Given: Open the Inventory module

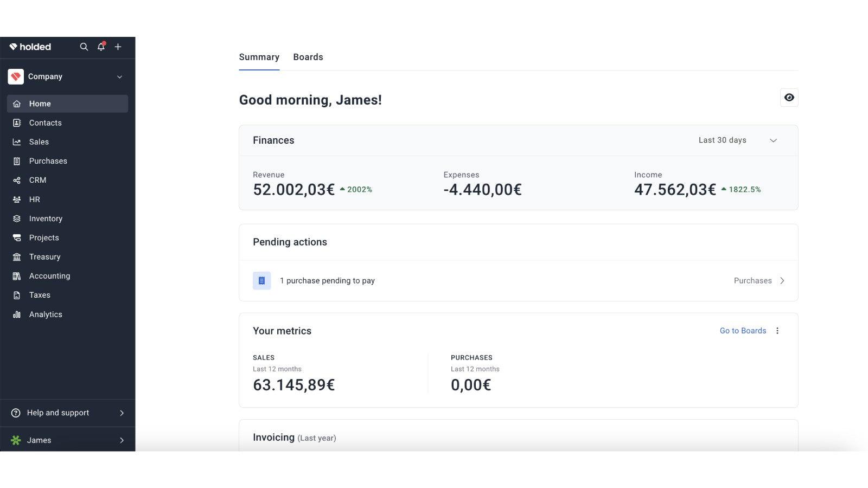Looking at the screenshot, I should click(x=46, y=219).
